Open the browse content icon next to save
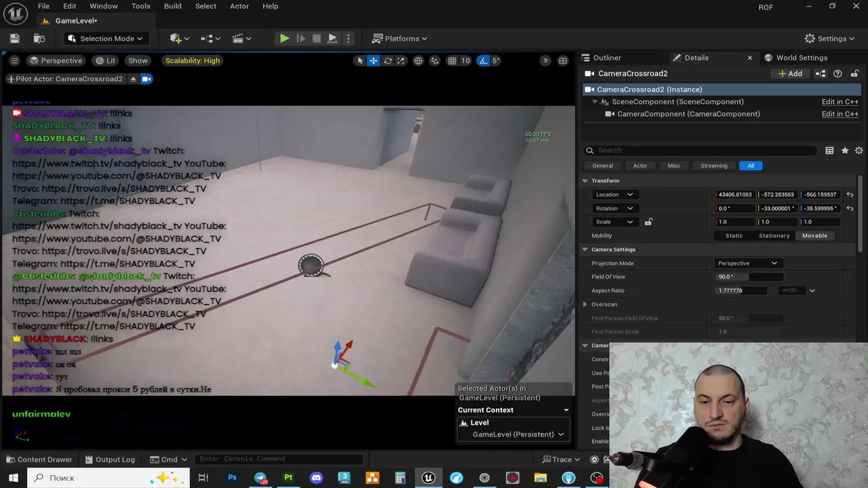 click(39, 39)
